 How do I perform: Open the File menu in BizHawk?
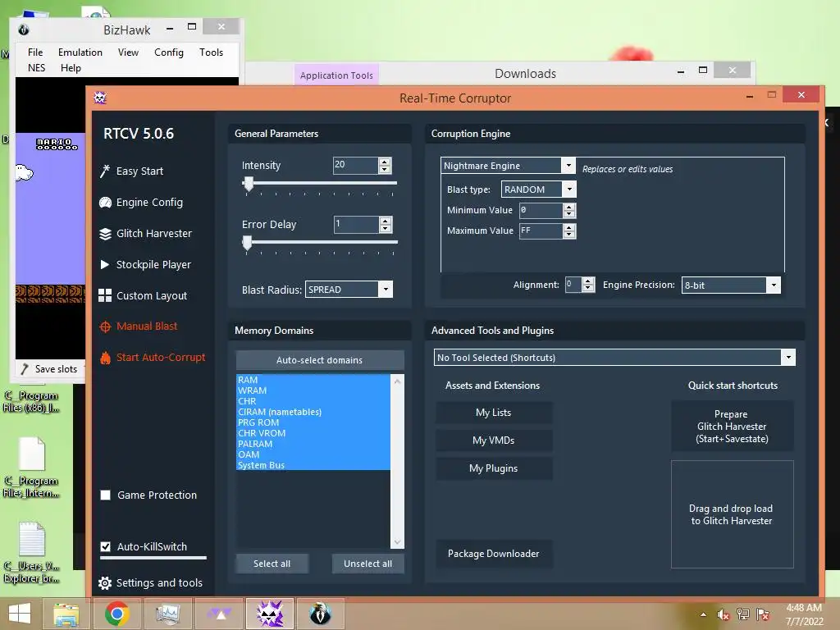click(35, 52)
